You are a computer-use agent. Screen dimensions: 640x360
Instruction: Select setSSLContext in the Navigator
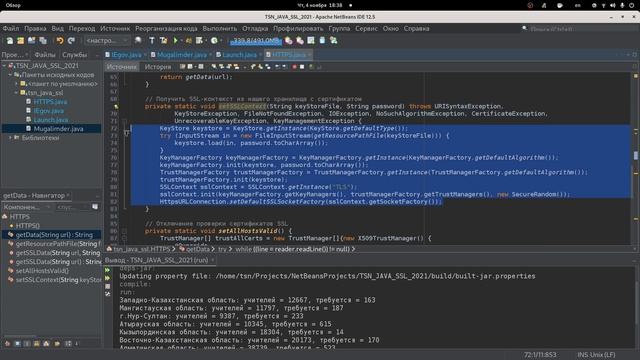58,280
